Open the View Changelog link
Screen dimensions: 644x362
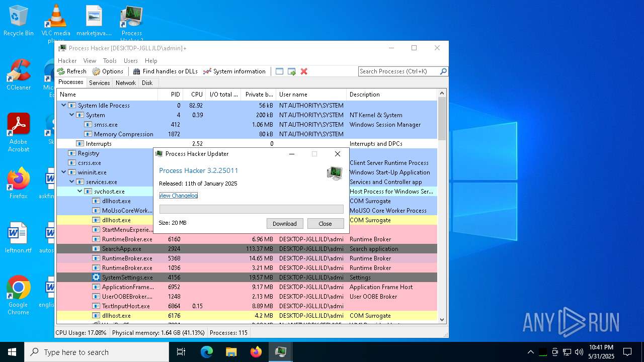click(x=179, y=196)
